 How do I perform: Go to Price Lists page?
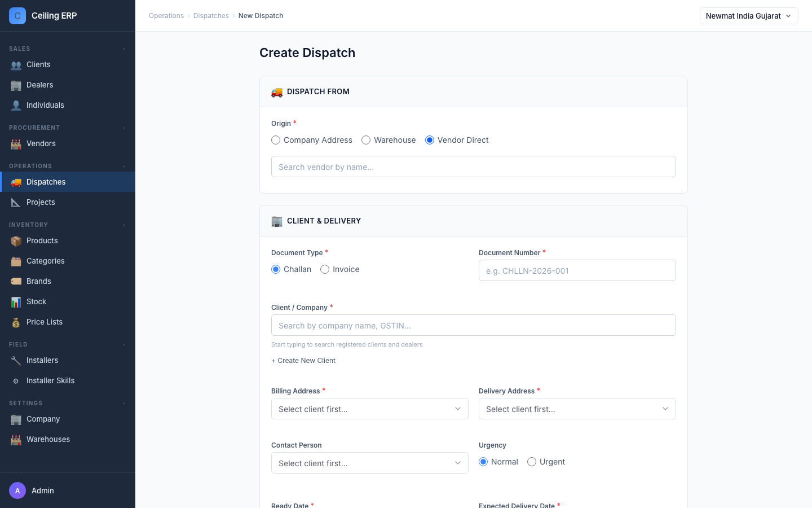[68, 322]
